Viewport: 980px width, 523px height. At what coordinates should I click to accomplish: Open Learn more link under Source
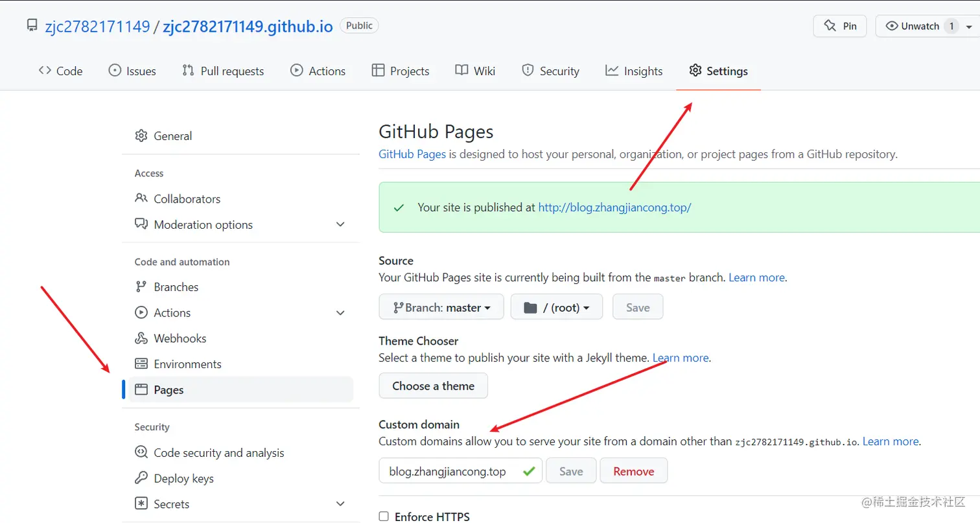click(x=756, y=277)
